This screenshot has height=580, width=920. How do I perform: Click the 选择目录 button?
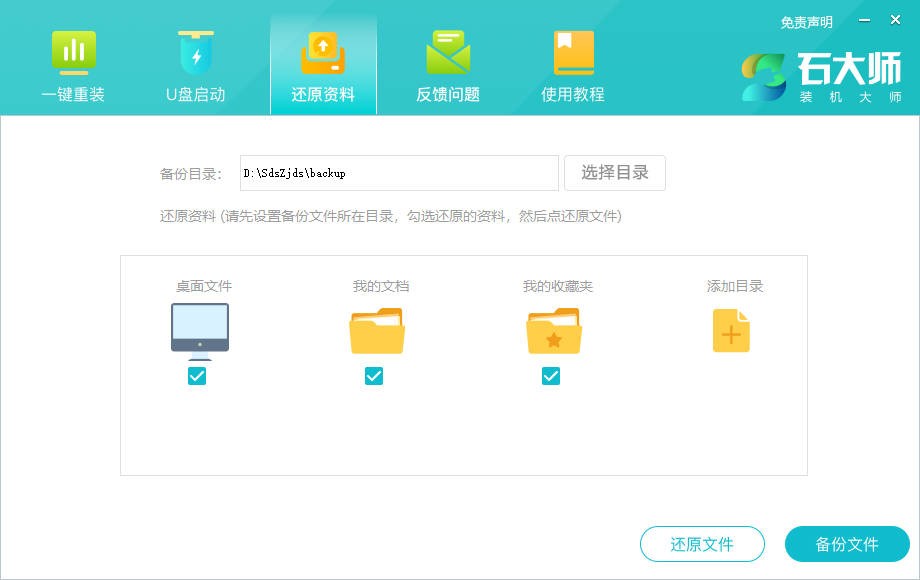coord(615,173)
